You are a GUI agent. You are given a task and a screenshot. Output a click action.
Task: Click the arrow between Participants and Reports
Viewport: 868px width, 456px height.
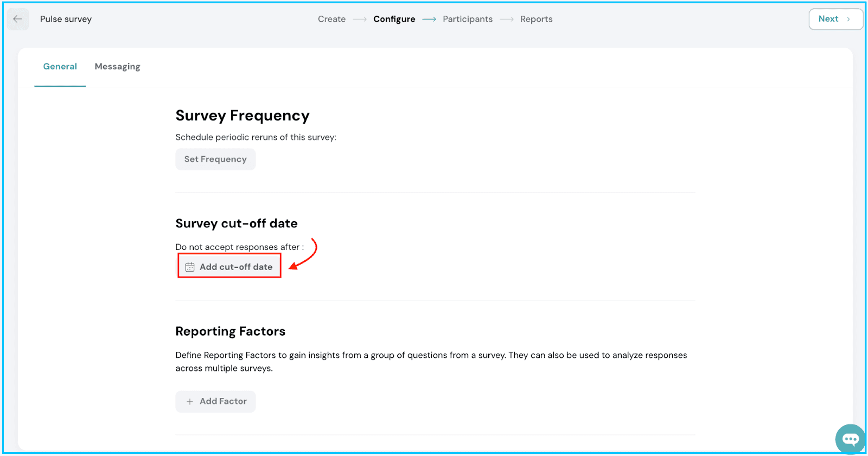(x=507, y=20)
